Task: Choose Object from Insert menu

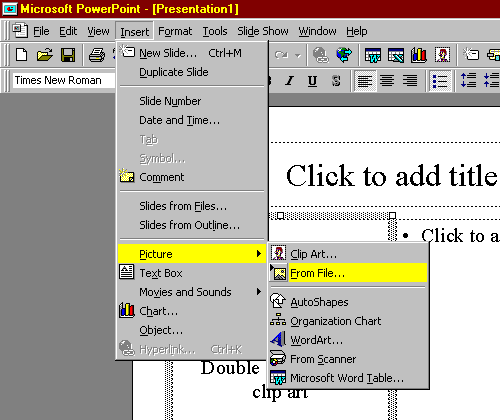Action: (192, 330)
